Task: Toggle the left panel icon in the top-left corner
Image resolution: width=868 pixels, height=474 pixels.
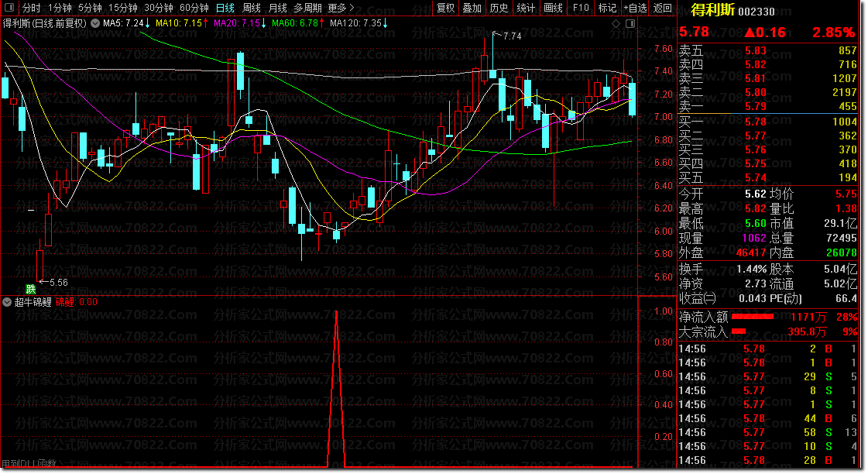Action: (x=9, y=7)
